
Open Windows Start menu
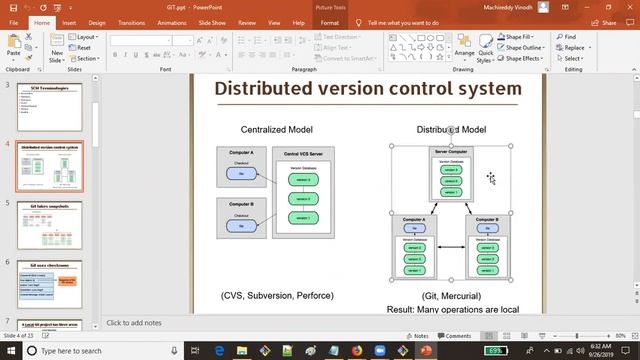click(x=11, y=351)
